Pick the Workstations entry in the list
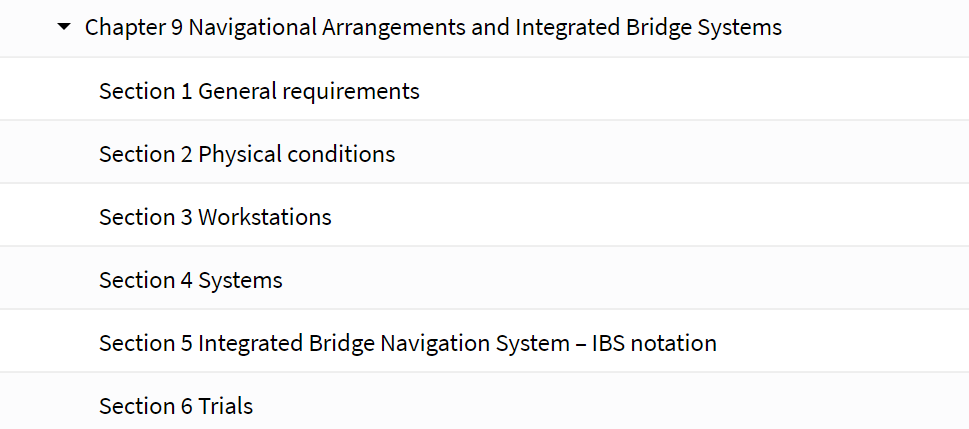The width and height of the screenshot is (969, 429). (484, 216)
